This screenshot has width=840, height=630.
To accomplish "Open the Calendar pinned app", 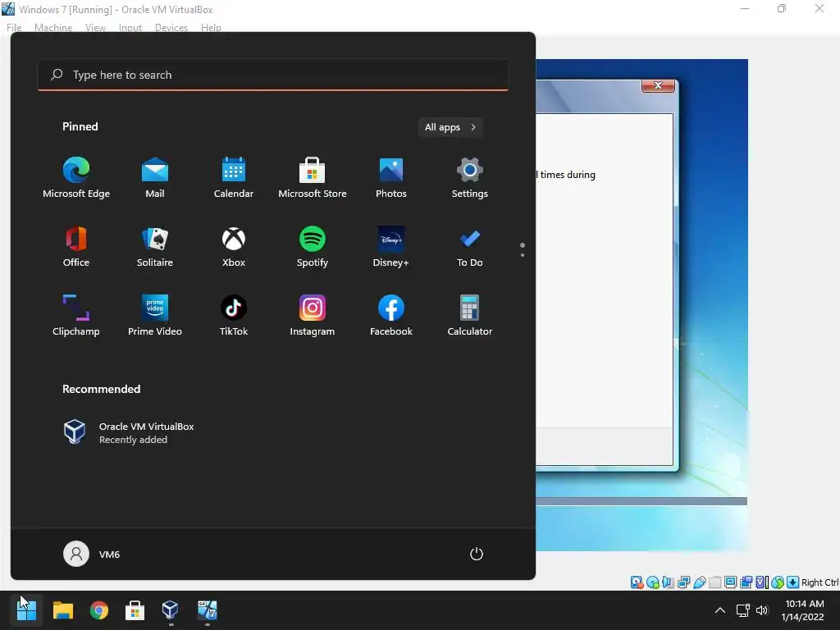I will pos(234,178).
